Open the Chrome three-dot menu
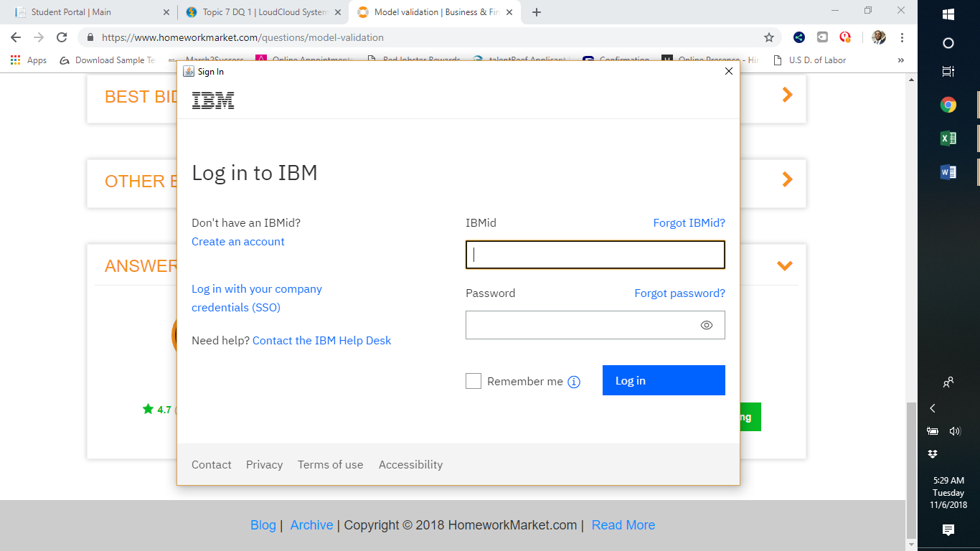Image resolution: width=980 pixels, height=551 pixels. pyautogui.click(x=902, y=37)
